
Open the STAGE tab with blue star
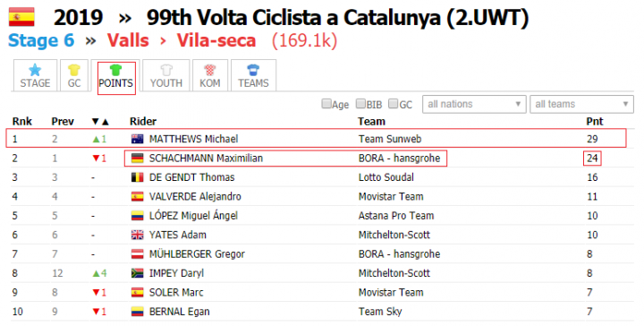35,76
